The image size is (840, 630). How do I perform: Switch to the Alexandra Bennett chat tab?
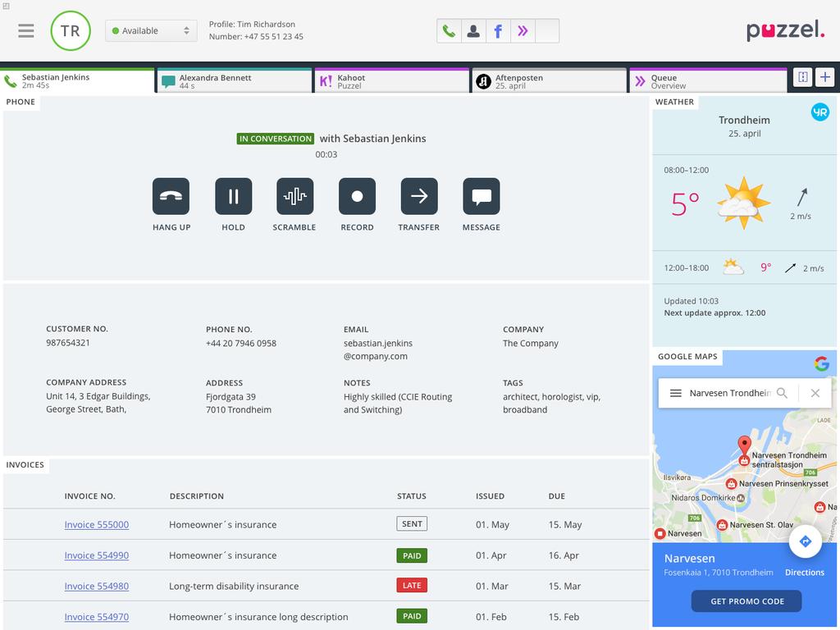[234, 81]
